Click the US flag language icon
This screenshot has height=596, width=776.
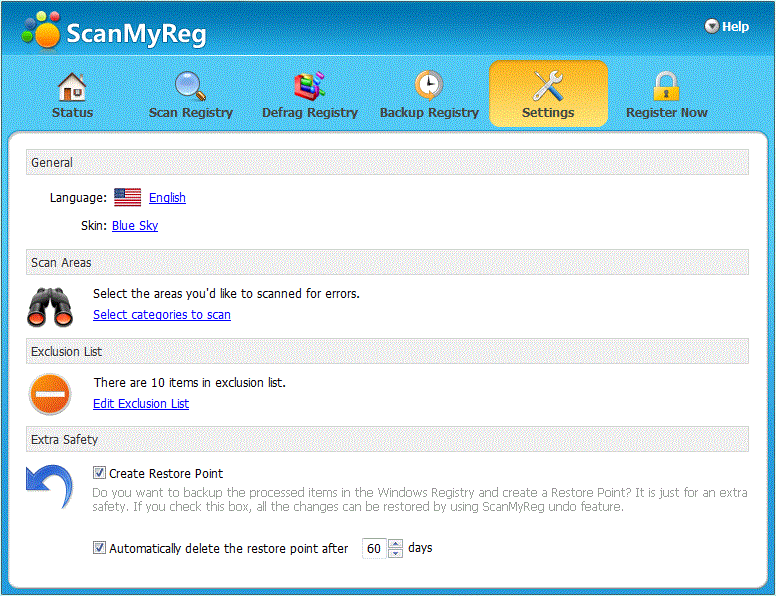pyautogui.click(x=127, y=198)
